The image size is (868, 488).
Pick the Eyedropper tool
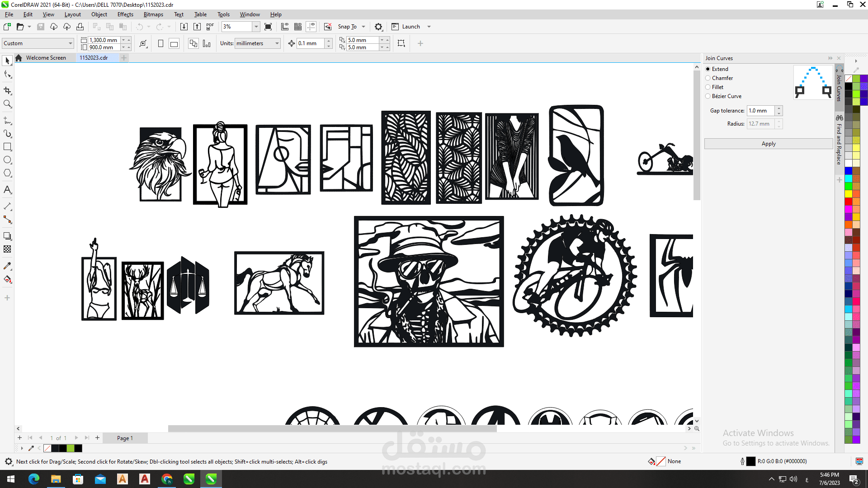[x=7, y=266]
